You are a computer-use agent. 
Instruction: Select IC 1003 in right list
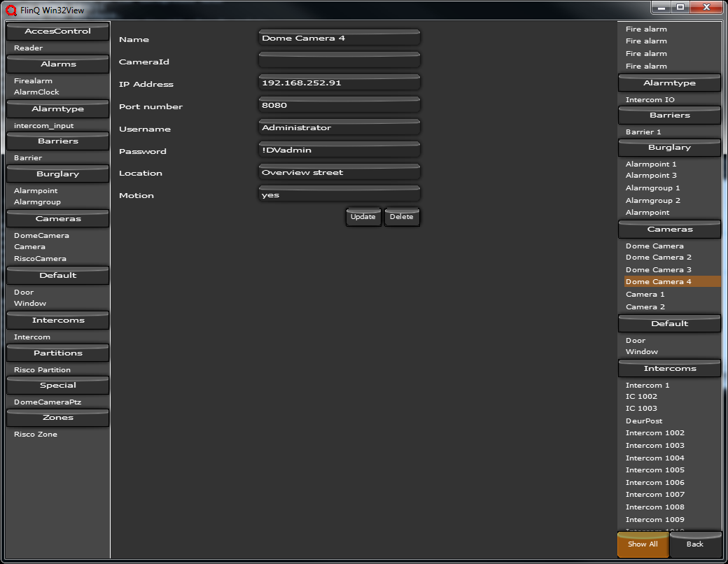tap(641, 409)
